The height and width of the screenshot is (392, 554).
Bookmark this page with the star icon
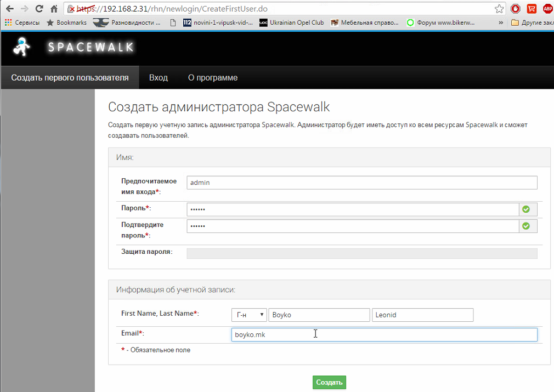click(x=499, y=9)
